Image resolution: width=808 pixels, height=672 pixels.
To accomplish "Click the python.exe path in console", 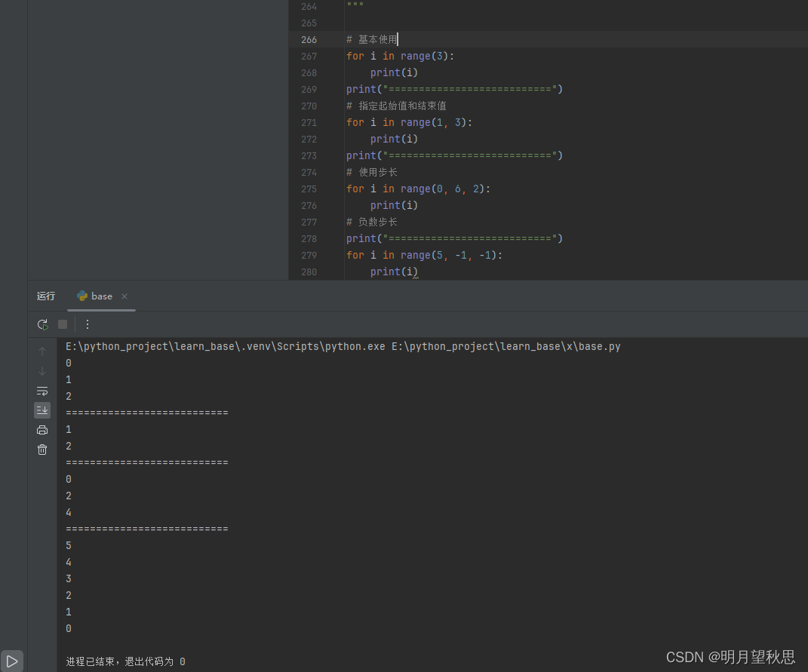I will click(x=225, y=346).
